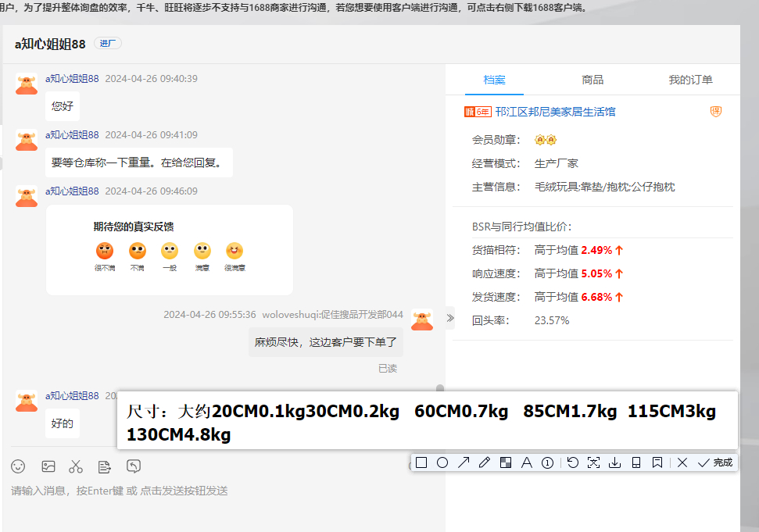
Task: Rate service as 不满
Action: (x=138, y=256)
